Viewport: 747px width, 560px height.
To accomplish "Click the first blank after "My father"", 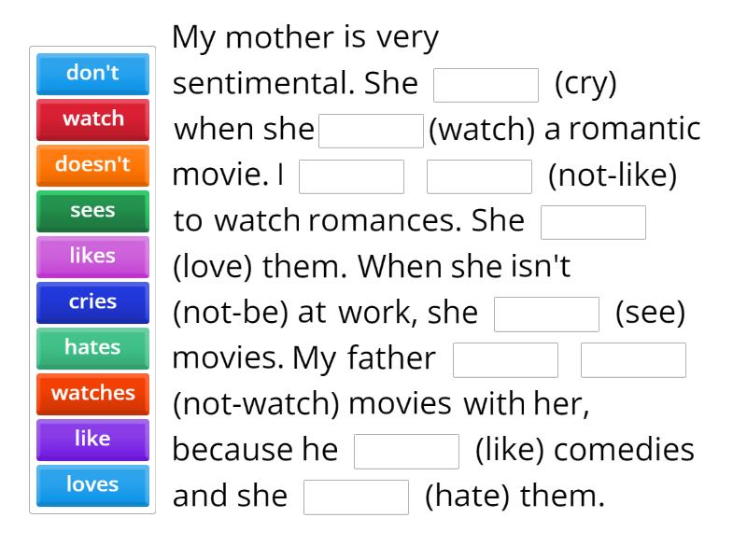I will click(x=505, y=359).
